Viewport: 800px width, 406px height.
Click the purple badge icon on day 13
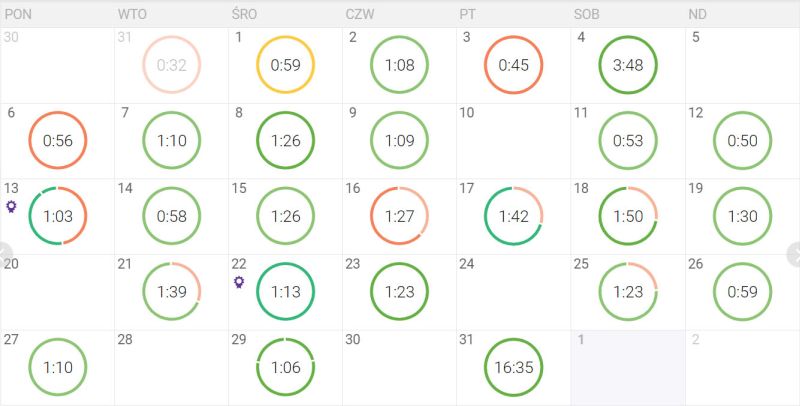(x=12, y=206)
